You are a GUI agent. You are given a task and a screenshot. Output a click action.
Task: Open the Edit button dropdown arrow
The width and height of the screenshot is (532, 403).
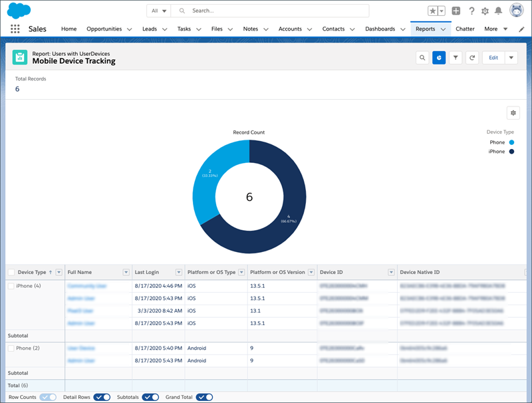511,58
